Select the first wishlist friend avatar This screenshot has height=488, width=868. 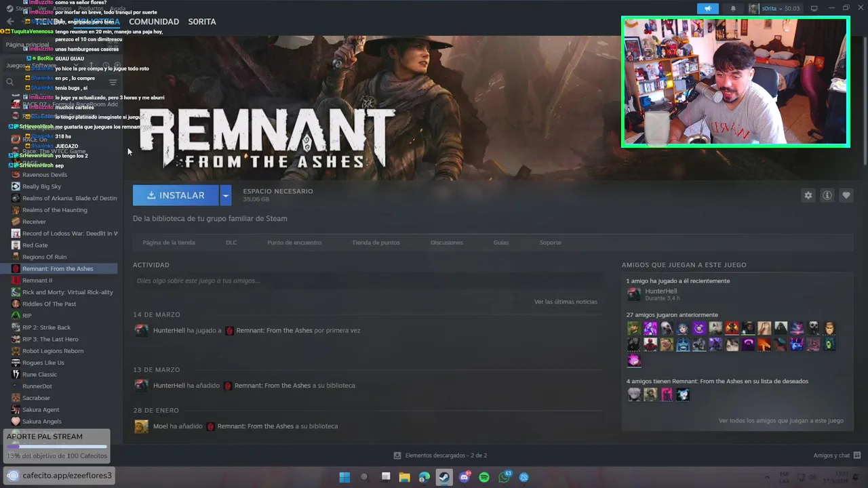[x=634, y=394]
